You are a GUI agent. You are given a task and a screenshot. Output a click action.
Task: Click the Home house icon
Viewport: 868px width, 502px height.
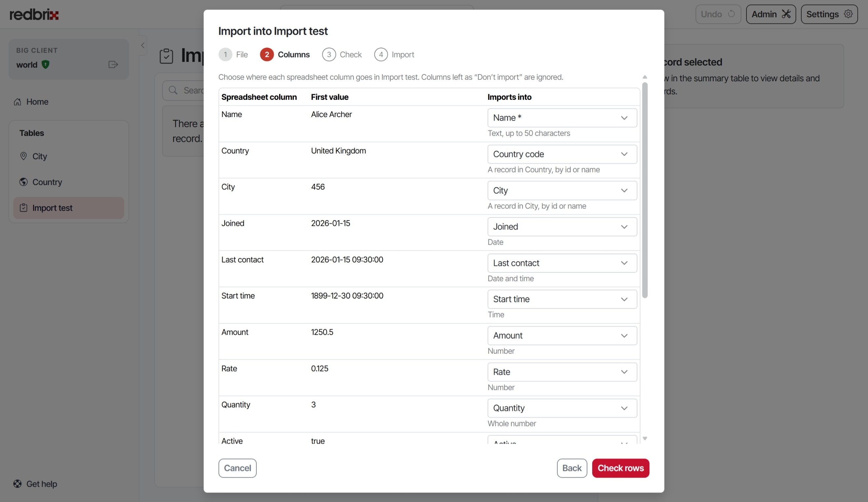click(18, 102)
